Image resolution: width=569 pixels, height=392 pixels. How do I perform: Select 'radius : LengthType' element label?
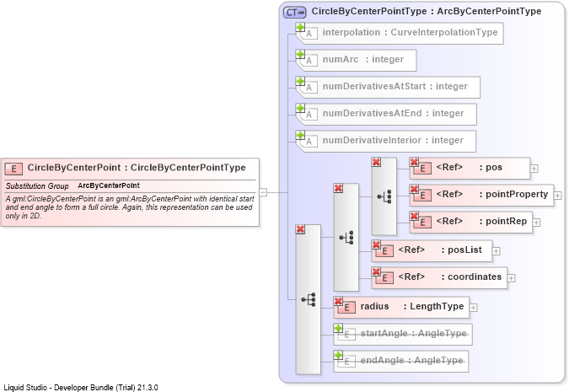click(x=412, y=306)
